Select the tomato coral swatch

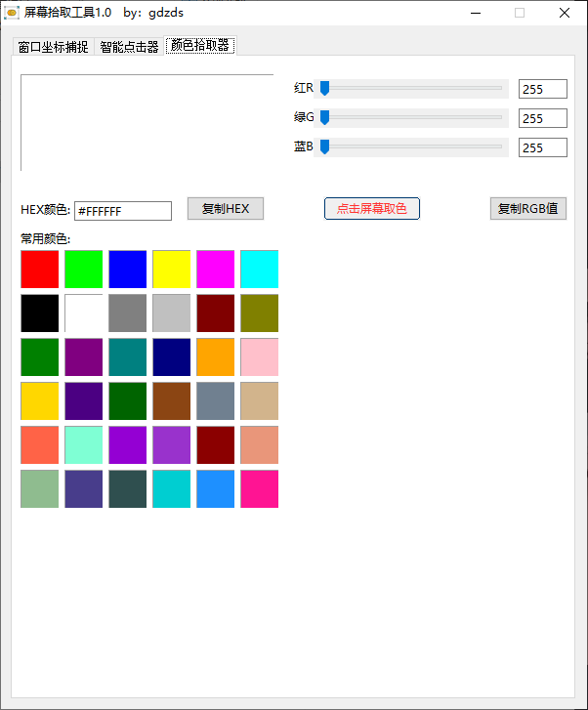coord(40,444)
